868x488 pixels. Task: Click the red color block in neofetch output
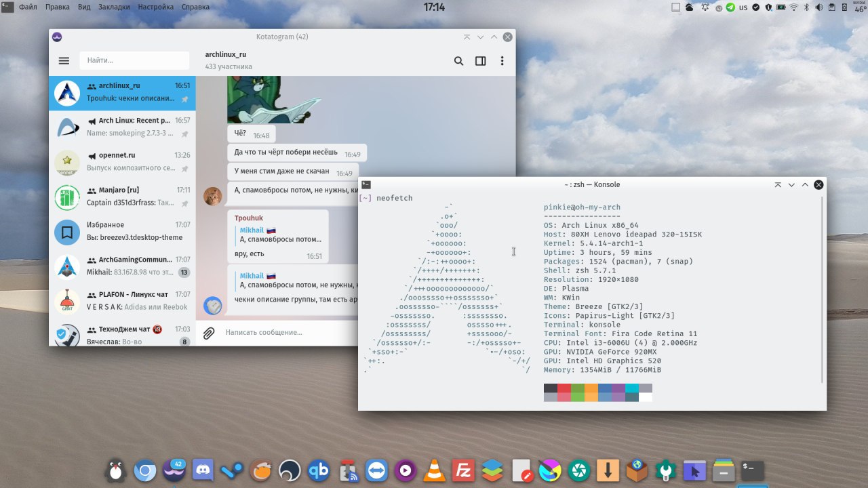(x=564, y=388)
